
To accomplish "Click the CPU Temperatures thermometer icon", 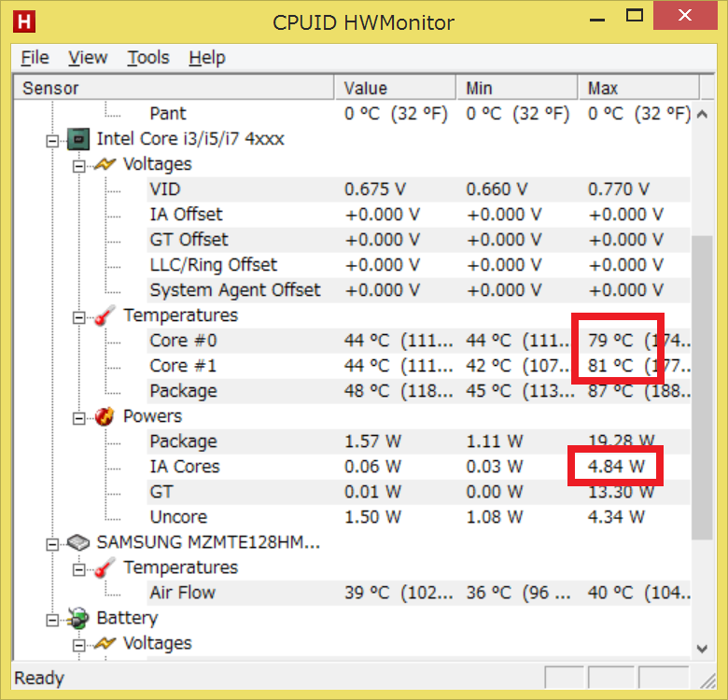I will click(105, 315).
